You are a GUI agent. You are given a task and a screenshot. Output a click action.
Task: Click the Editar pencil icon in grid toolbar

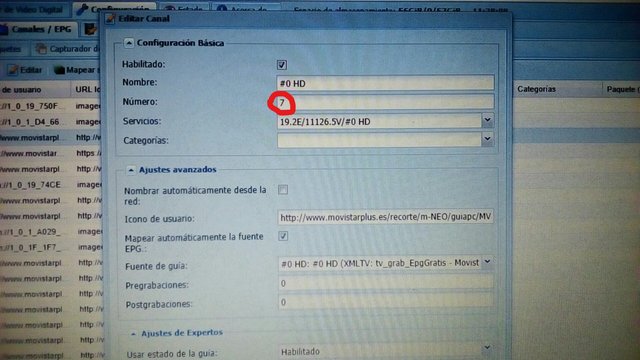(x=13, y=70)
